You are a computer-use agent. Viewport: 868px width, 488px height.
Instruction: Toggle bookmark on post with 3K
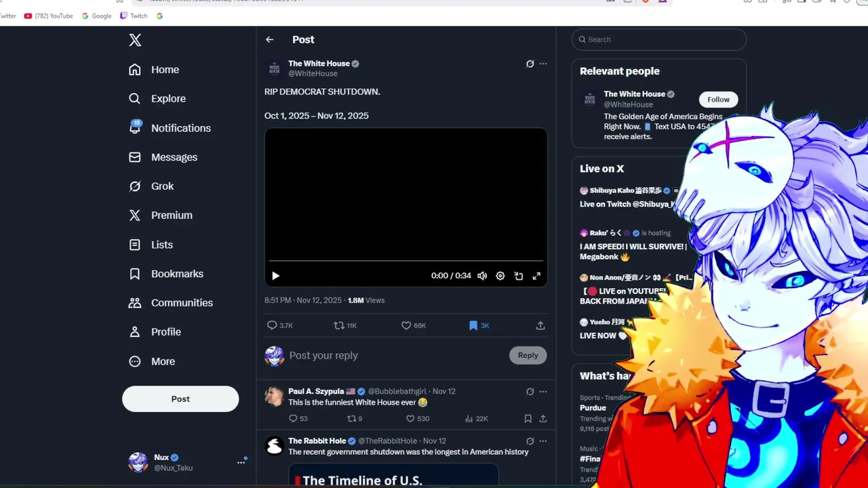coord(479,326)
